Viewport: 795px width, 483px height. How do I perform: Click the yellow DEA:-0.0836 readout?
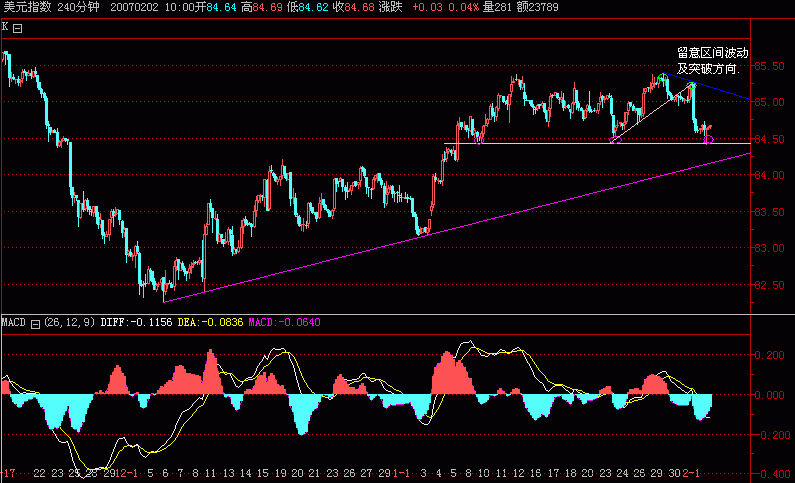pyautogui.click(x=210, y=322)
